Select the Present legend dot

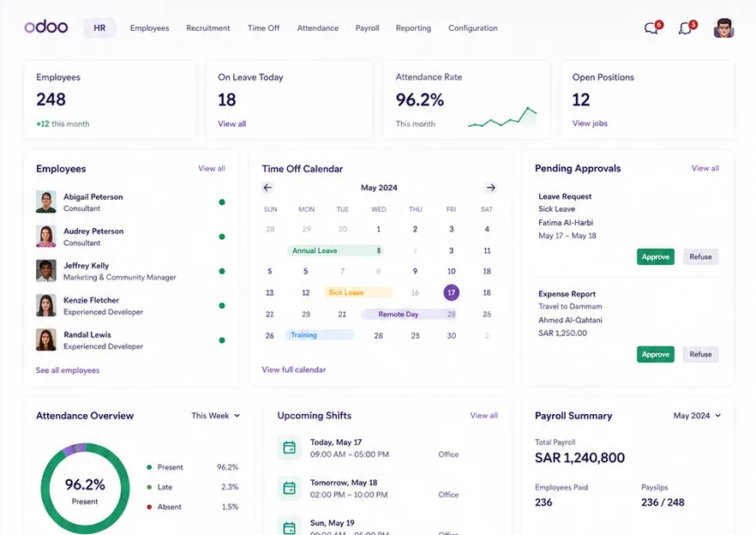coord(149,467)
